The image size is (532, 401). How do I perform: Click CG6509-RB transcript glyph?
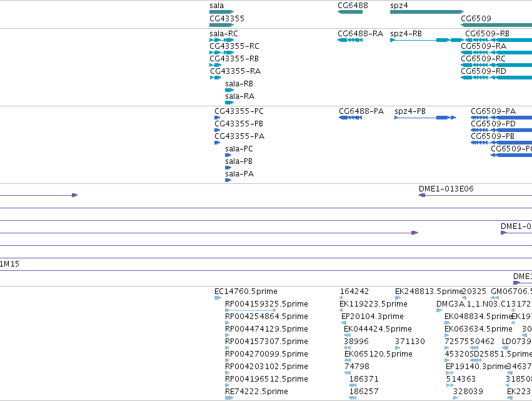[498, 40]
